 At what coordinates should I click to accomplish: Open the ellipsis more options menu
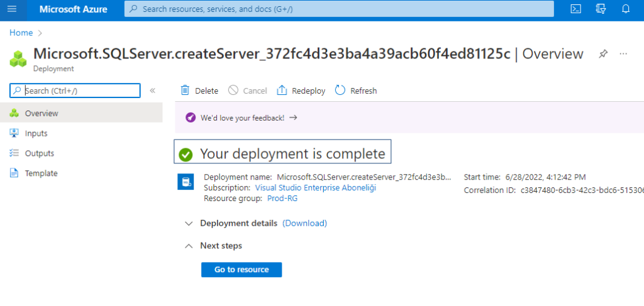pos(623,54)
